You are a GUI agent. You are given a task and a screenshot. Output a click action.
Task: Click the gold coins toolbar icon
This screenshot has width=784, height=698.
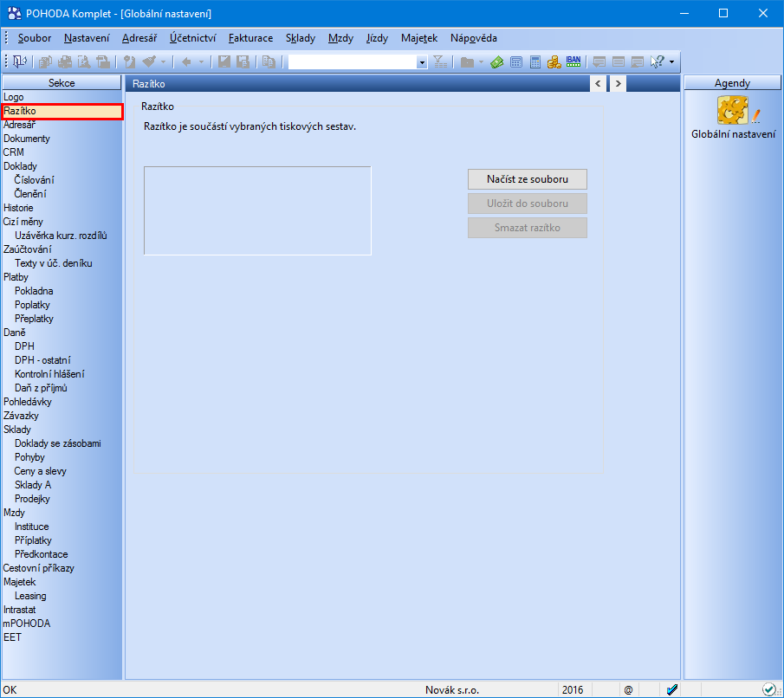pos(554,61)
